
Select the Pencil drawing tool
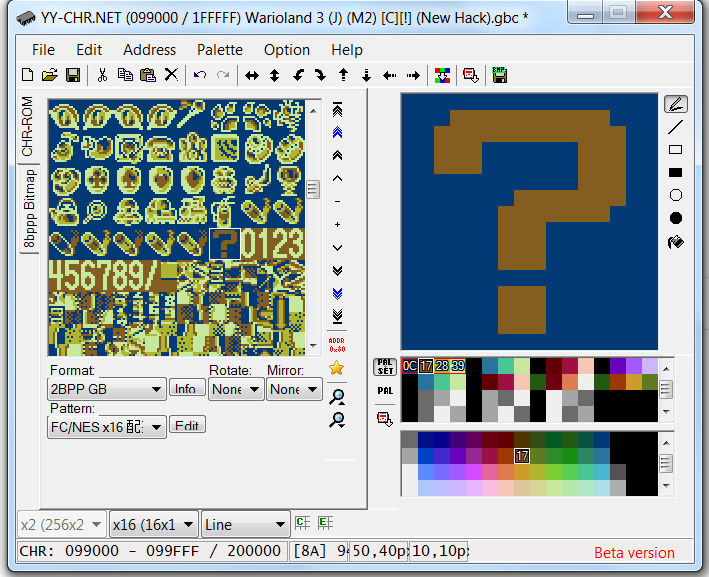(x=676, y=104)
